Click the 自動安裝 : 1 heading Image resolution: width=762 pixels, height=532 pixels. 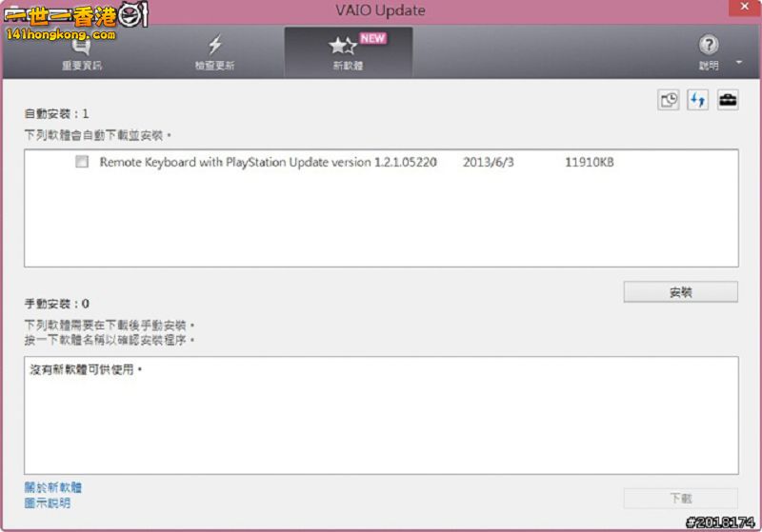[x=56, y=114]
